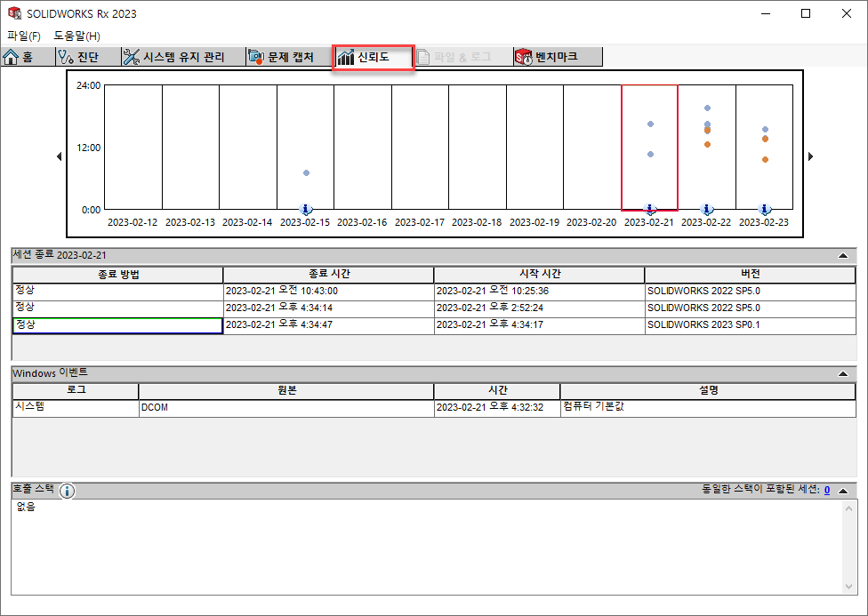Click the 로그 column header
This screenshot has height=616, width=868.
[x=76, y=391]
